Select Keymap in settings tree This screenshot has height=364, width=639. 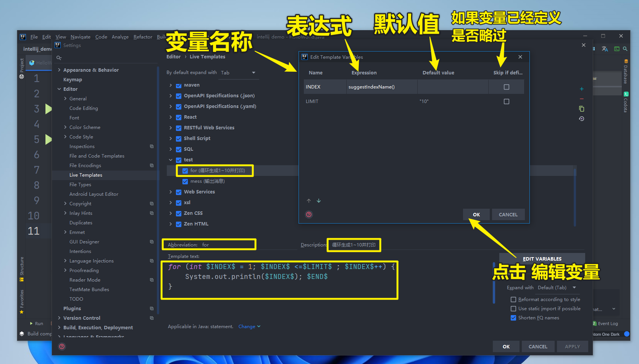pyautogui.click(x=73, y=80)
